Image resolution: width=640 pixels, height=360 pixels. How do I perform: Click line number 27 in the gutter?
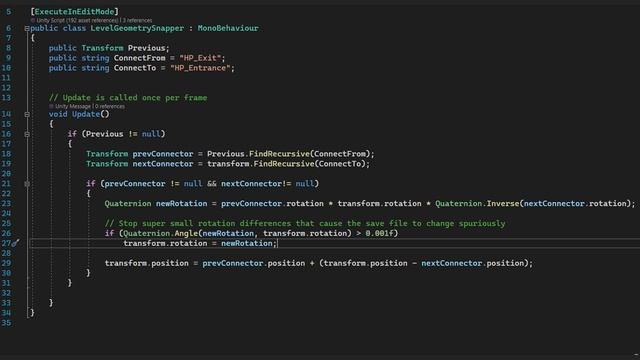pos(6,243)
